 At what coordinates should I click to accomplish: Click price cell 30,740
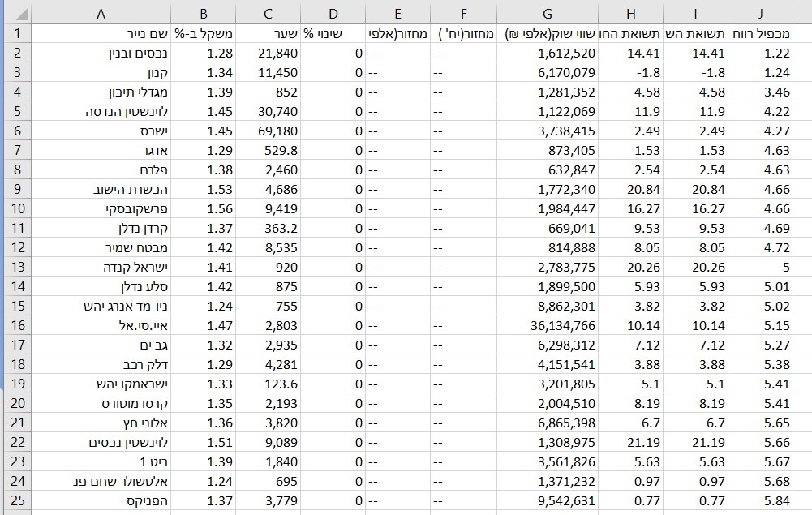pos(268,111)
